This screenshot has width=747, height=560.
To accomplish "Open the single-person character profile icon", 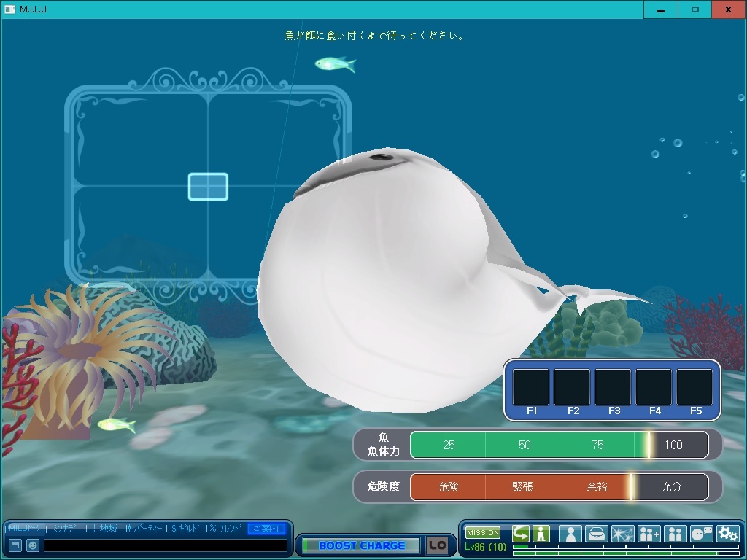I will coord(570,534).
